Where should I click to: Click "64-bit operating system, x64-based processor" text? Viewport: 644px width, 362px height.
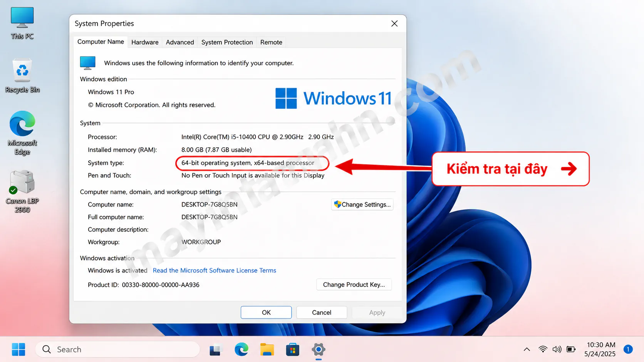(x=248, y=163)
